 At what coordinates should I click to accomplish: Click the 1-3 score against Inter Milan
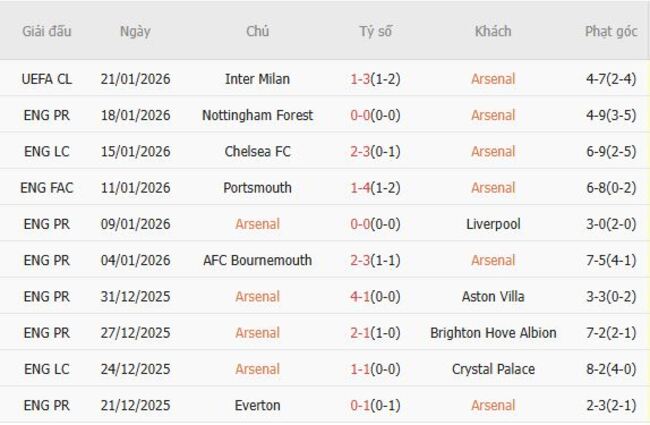[362, 79]
